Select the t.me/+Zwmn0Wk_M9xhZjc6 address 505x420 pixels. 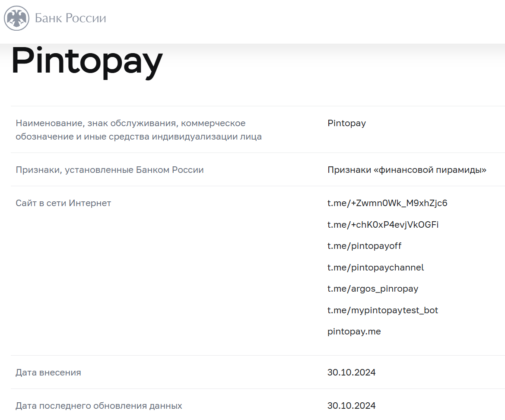click(387, 203)
